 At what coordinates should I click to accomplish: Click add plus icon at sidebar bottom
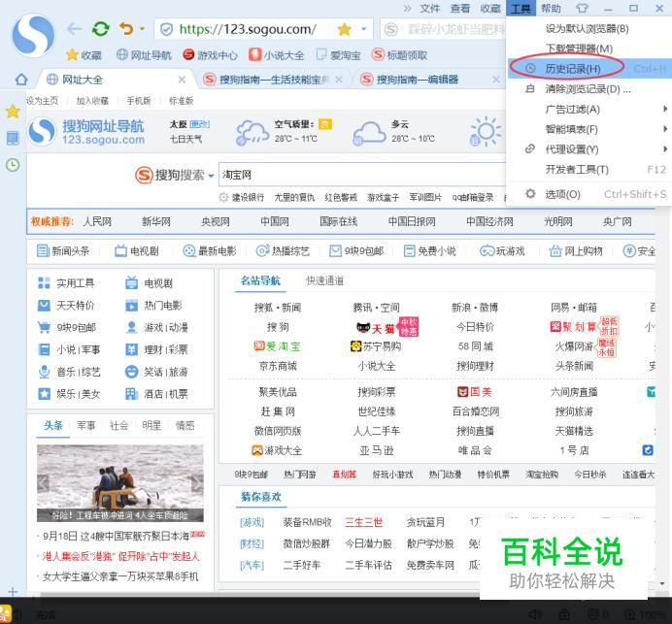point(13,591)
